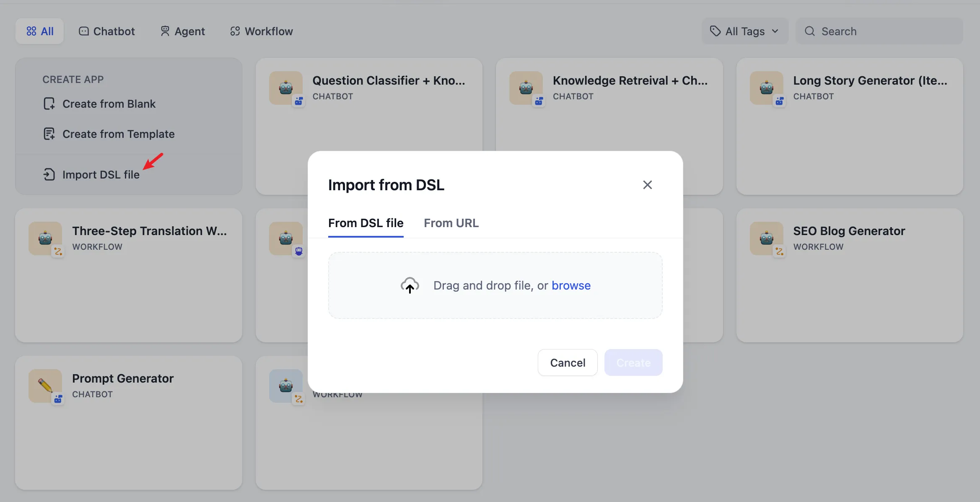Screen dimensions: 980x502
Task: Switch to the From URL tab
Action: (451, 223)
